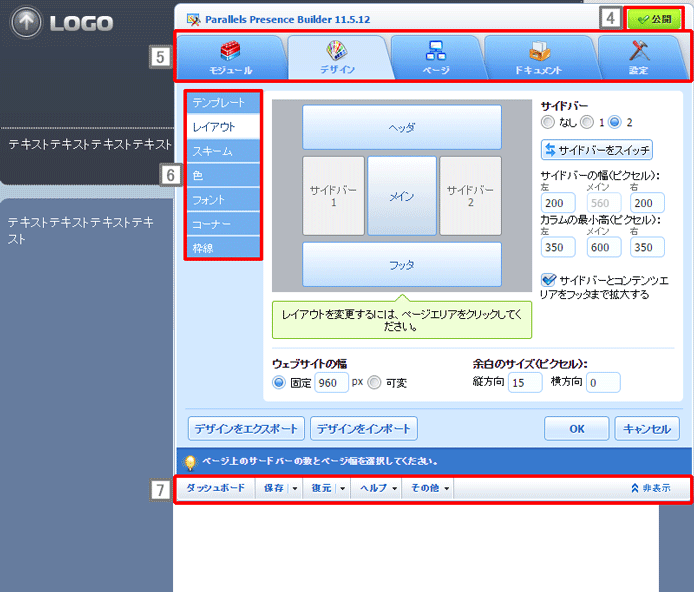694x592 pixels.
Task: Click the デザインをエクスポート button
Action: click(246, 429)
